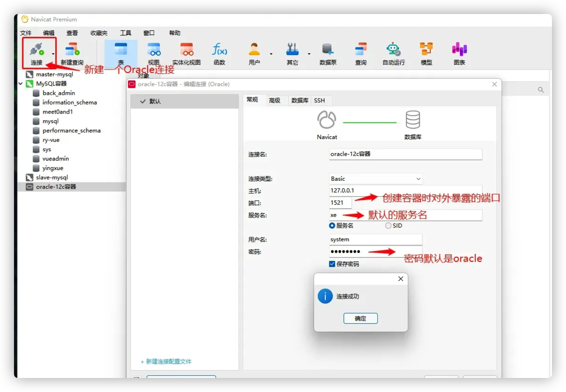This screenshot has height=392, width=566.
Task: Select the 服务名 radio button
Action: click(x=332, y=226)
